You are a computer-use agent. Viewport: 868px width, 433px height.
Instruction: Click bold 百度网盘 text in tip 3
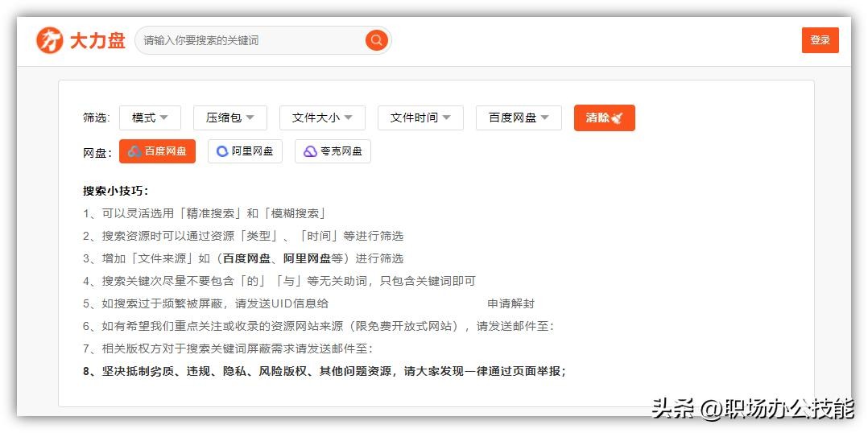point(246,258)
